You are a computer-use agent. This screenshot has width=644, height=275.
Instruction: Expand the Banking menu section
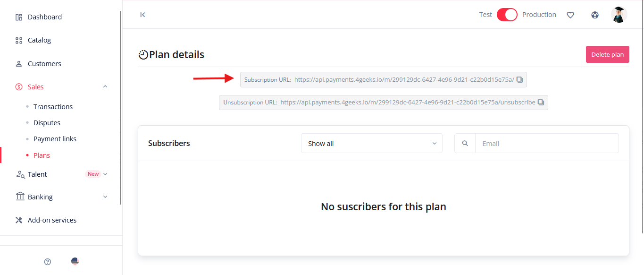(x=105, y=197)
